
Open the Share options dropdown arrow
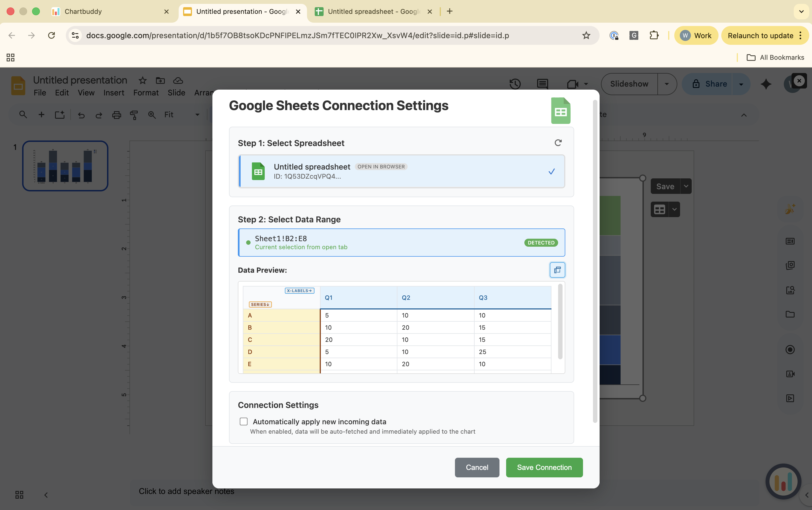pyautogui.click(x=741, y=84)
